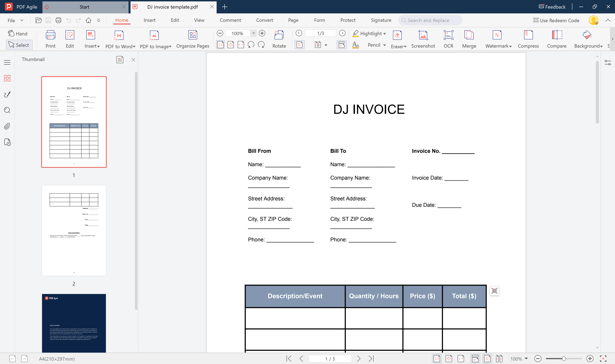Open the Protect ribbon tab
This screenshot has width=615, height=364.
pyautogui.click(x=348, y=20)
